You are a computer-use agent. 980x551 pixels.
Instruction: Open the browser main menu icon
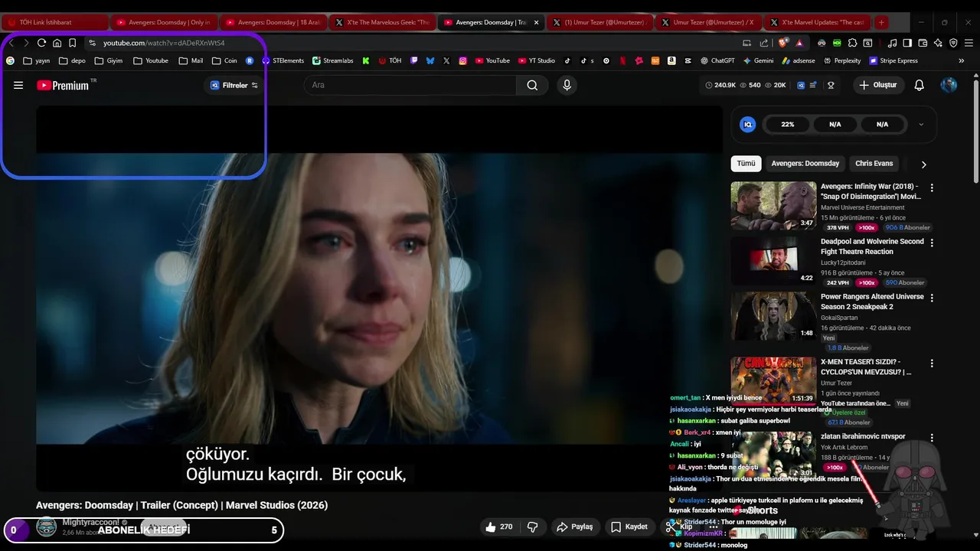point(969,43)
